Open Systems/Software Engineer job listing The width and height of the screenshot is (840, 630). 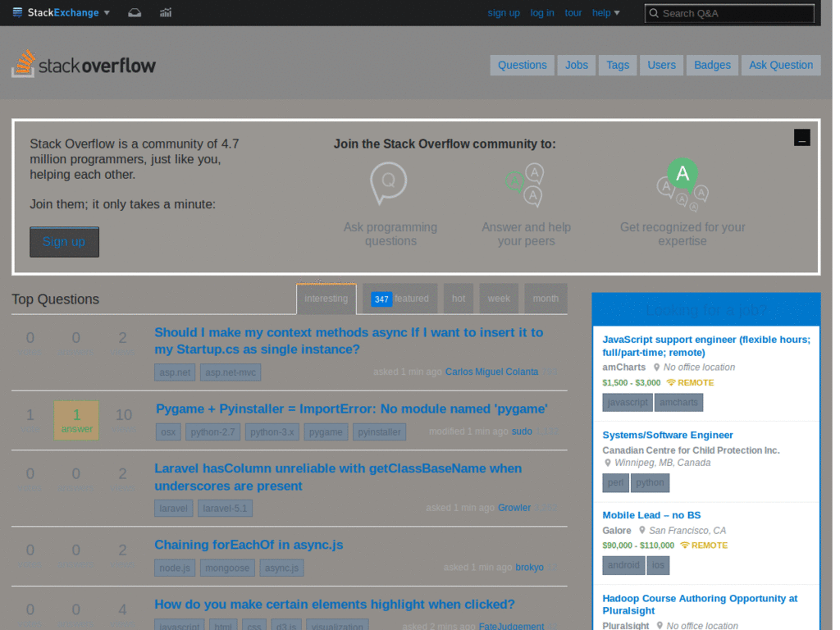click(x=668, y=435)
